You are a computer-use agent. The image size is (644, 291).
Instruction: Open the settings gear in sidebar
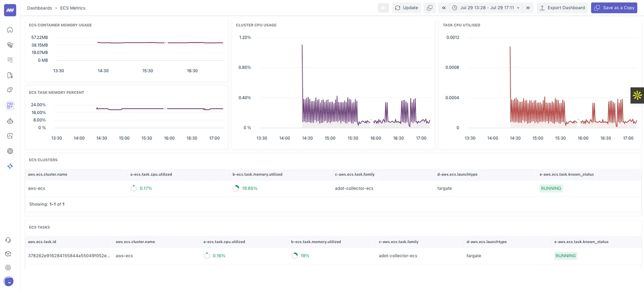(8, 268)
